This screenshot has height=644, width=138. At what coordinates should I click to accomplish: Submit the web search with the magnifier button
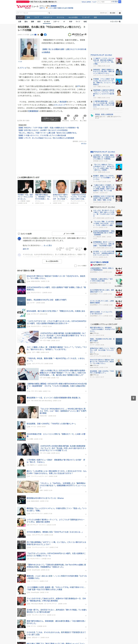pos(120,2)
